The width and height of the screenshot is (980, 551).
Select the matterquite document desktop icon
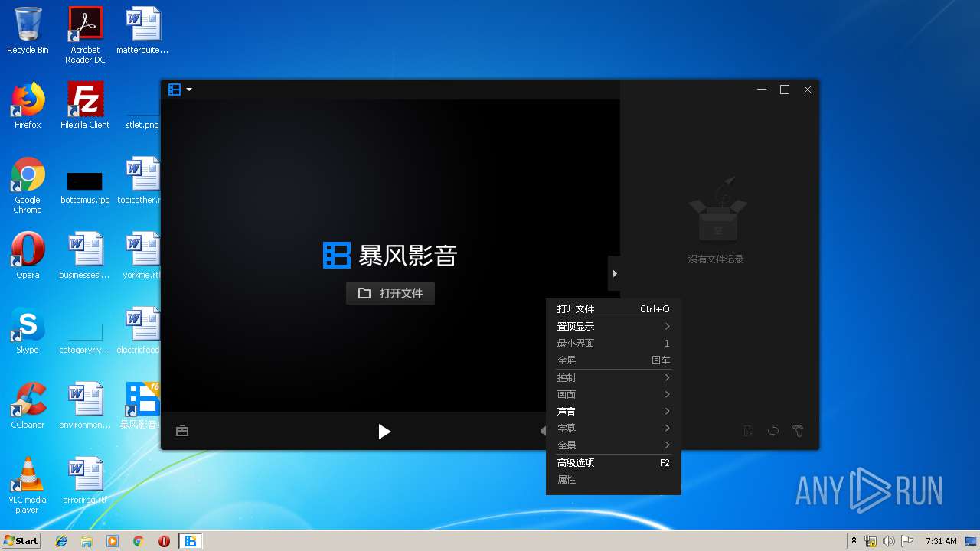[142, 31]
